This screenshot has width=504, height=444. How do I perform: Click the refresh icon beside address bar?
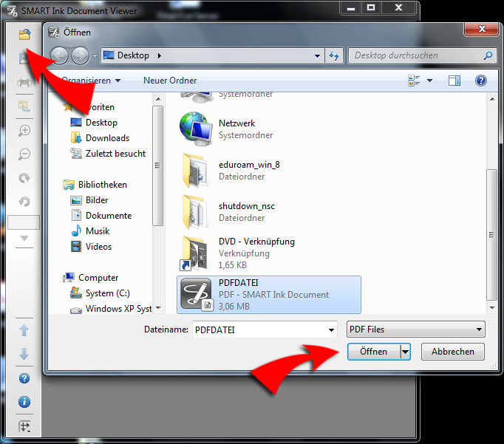point(334,55)
